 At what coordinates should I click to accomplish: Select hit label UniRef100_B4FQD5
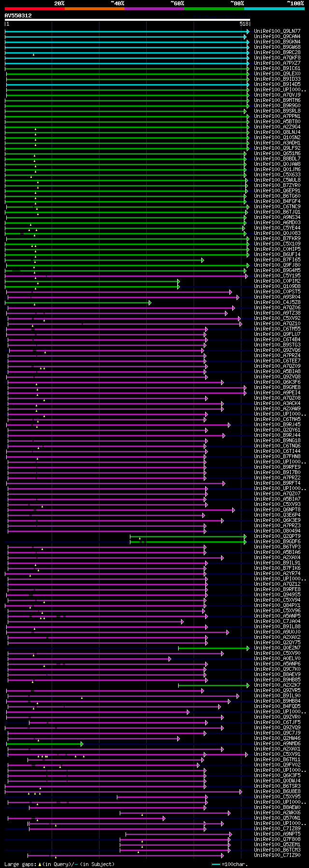coord(277,706)
